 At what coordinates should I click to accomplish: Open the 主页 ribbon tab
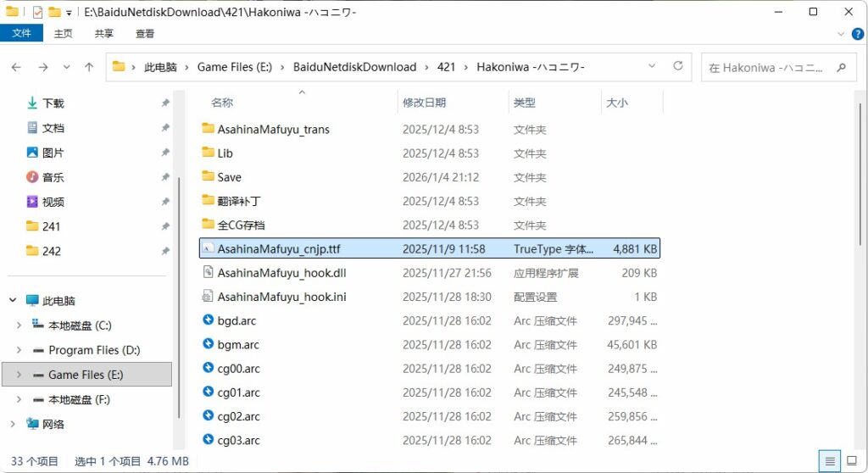(x=63, y=33)
